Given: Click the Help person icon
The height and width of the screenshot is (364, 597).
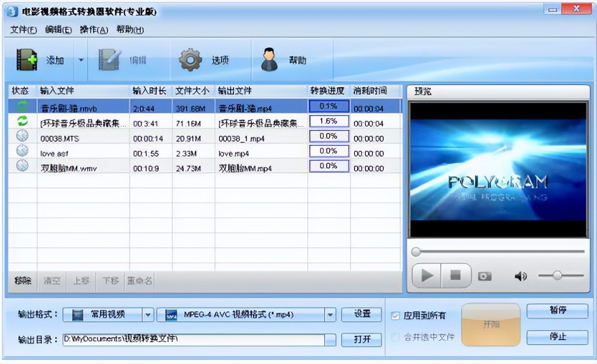Looking at the screenshot, I should tap(269, 60).
